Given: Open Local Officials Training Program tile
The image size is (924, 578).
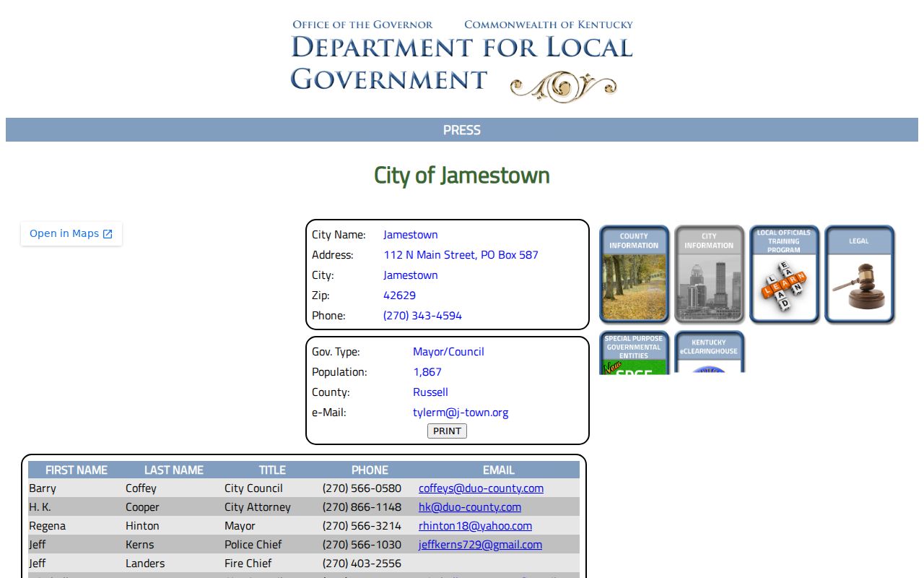Looking at the screenshot, I should (x=784, y=274).
